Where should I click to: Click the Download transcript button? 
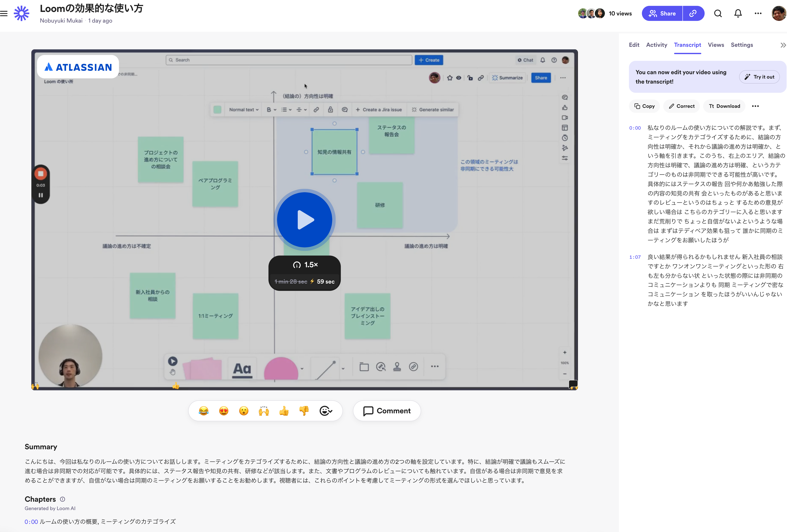tap(724, 106)
